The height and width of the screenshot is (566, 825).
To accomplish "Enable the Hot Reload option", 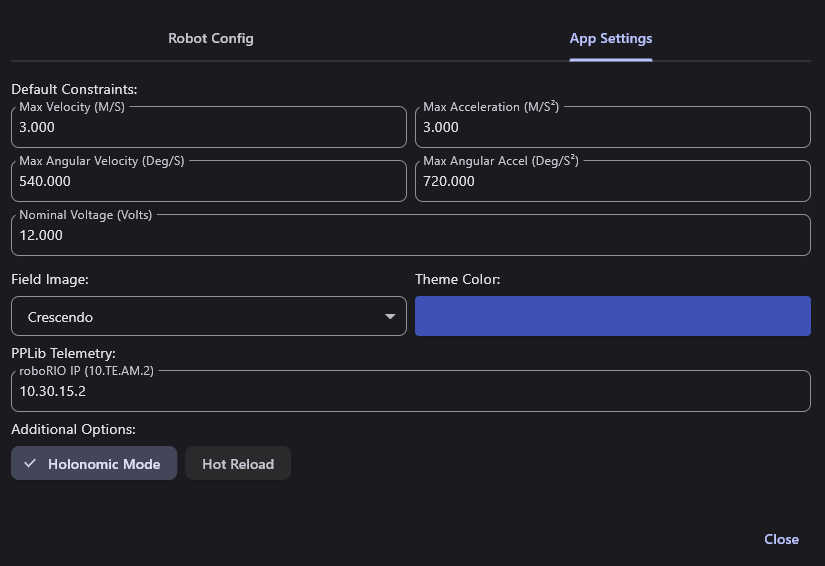I will (238, 463).
